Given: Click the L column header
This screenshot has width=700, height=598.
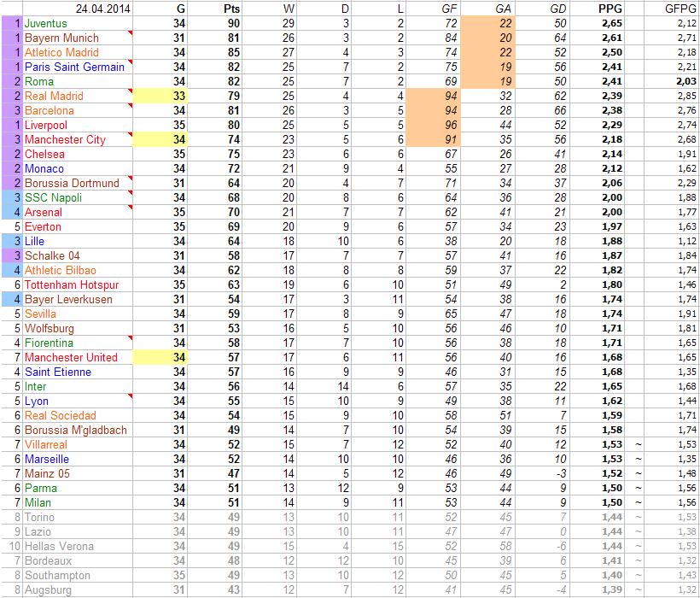Looking at the screenshot, I should (378, 9).
